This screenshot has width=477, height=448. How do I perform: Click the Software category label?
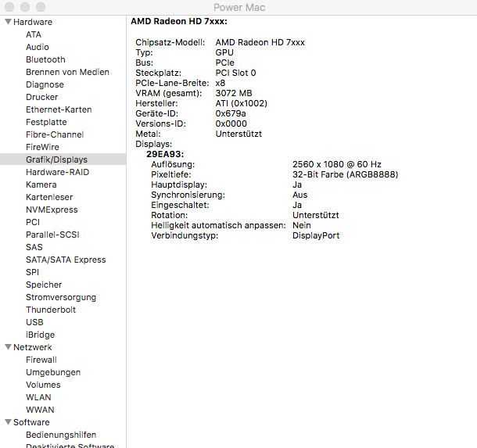point(31,422)
